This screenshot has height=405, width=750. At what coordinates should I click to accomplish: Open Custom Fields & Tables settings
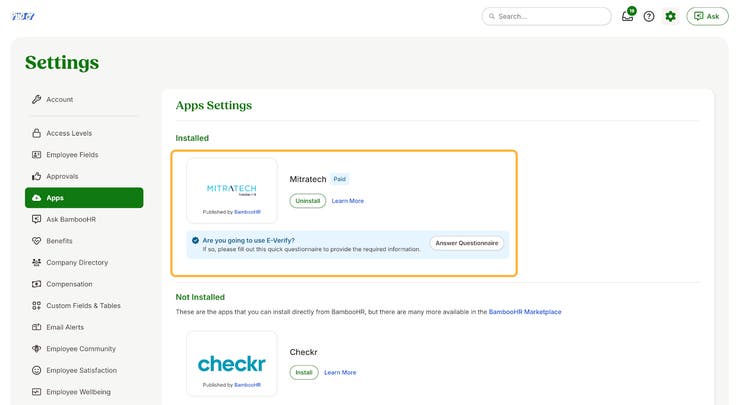tap(84, 305)
